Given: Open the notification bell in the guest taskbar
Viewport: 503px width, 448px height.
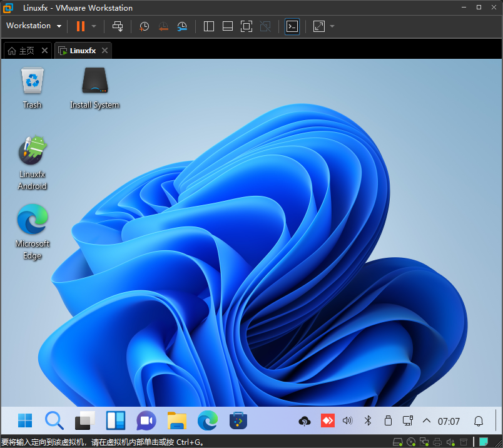Looking at the screenshot, I should [x=479, y=420].
